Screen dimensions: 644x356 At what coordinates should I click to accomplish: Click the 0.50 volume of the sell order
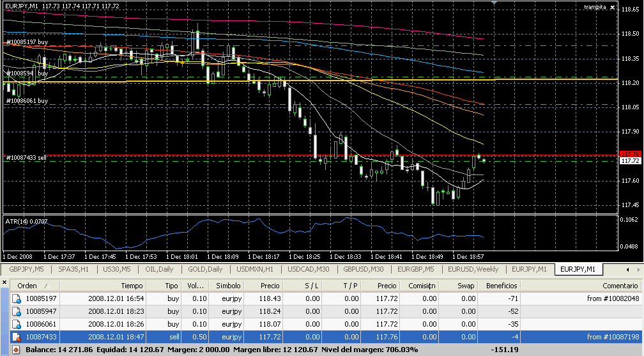199,337
